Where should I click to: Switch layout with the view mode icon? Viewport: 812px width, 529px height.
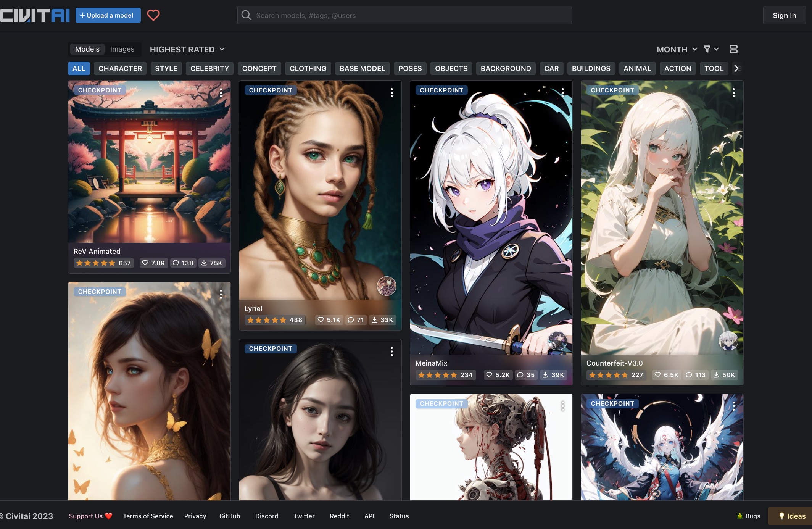[x=733, y=49]
